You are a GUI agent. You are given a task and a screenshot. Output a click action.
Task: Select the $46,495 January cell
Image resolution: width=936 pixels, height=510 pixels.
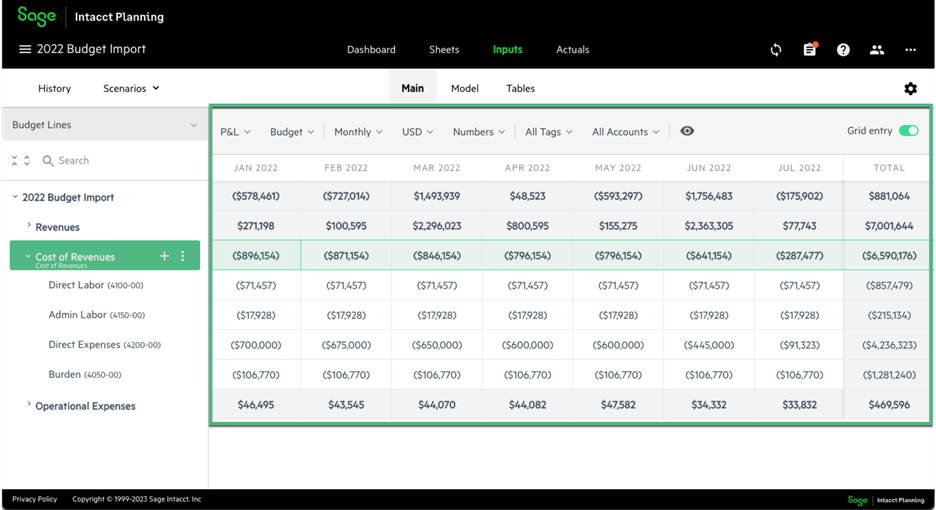[256, 405]
